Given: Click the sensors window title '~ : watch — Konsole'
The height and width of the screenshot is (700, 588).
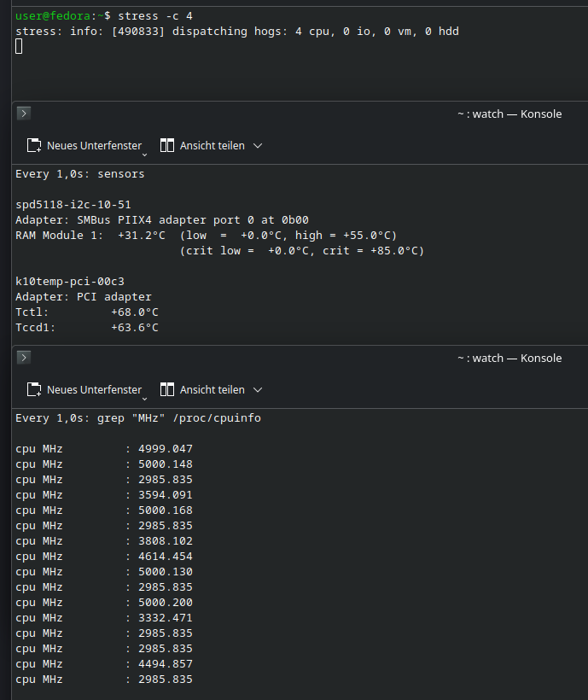Looking at the screenshot, I should 509,114.
